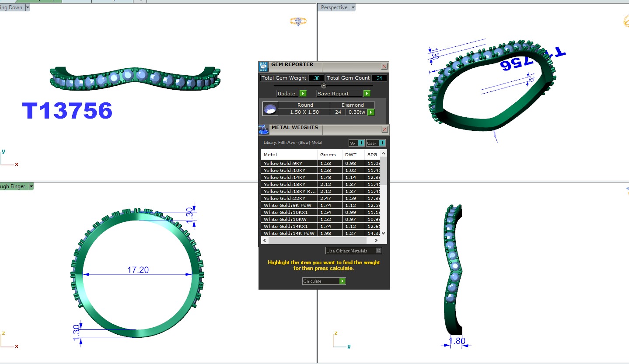Image resolution: width=629 pixels, height=364 pixels.
Task: Collapse the Gem Reporter section with round arrow
Action: (x=324, y=86)
